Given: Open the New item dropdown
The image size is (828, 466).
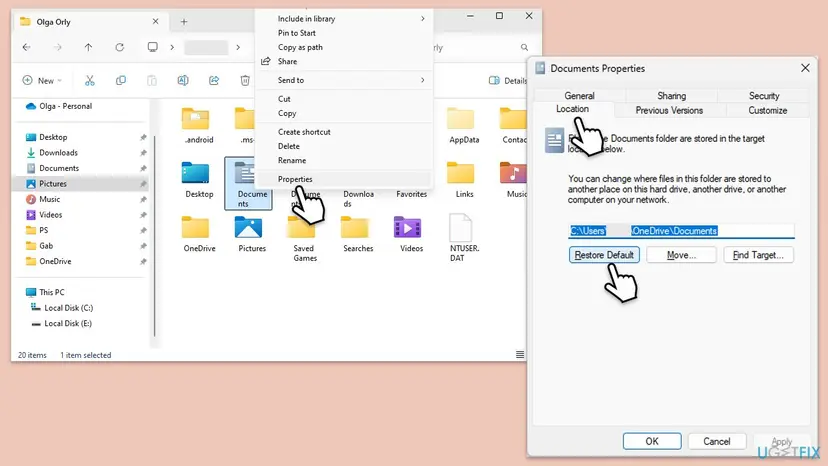Looking at the screenshot, I should pos(42,80).
